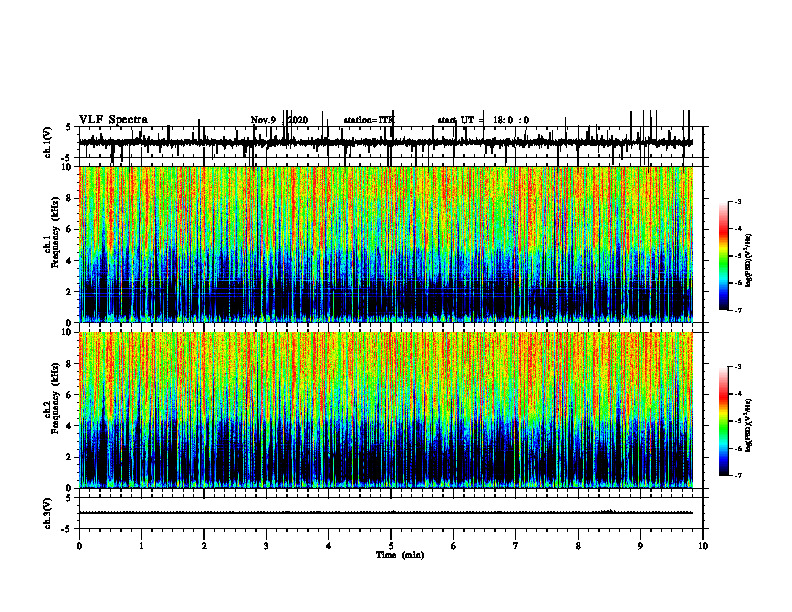Click the "-3" label on ch.2 color scale
792x612 pixels.
pos(737,367)
